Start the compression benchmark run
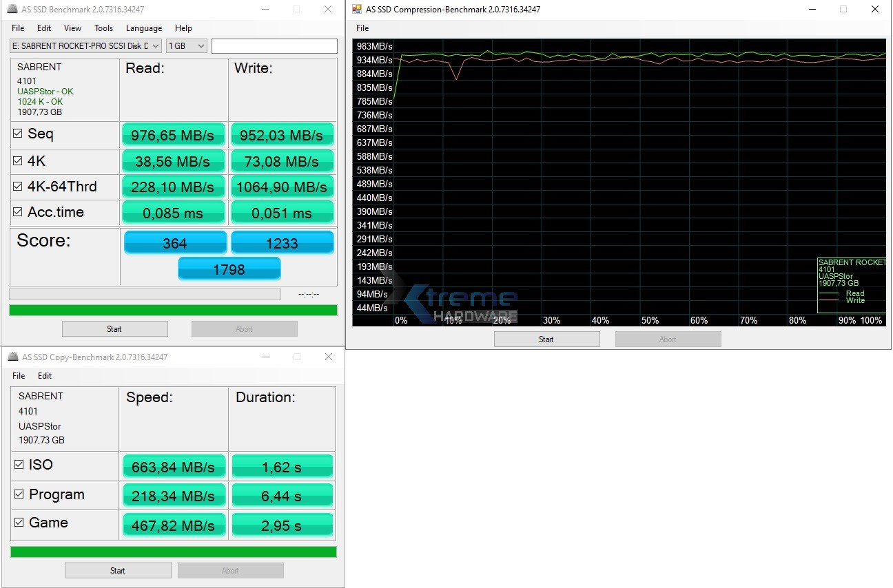The width and height of the screenshot is (893, 588). pos(546,339)
